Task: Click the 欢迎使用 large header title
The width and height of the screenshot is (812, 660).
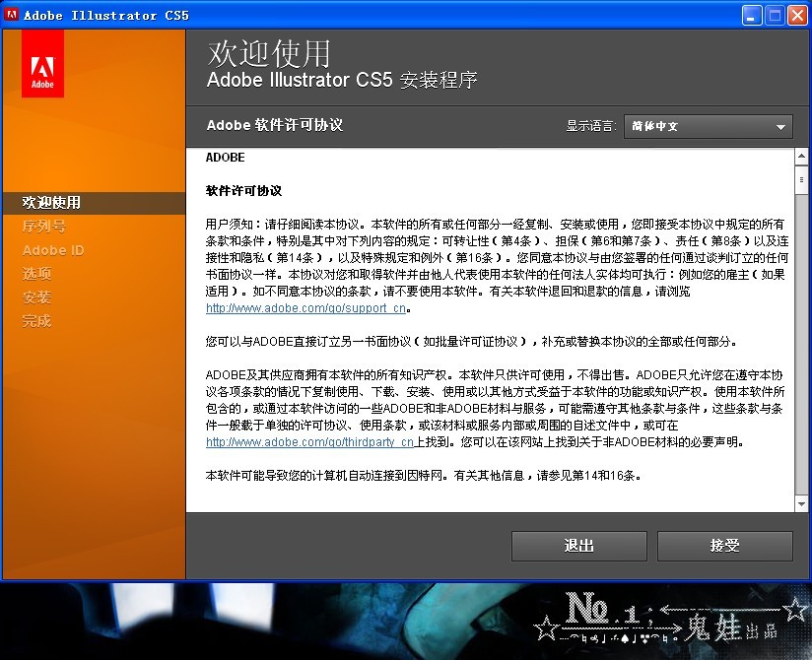Action: tap(269, 53)
